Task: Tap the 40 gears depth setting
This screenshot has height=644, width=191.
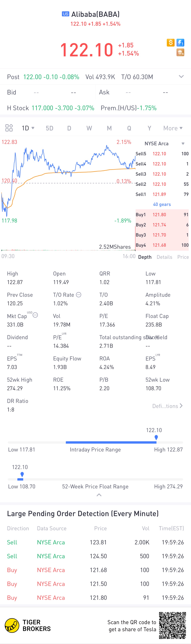Action: (x=162, y=204)
